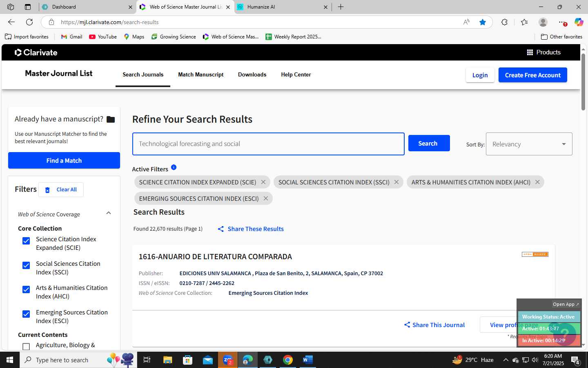This screenshot has width=588, height=368.
Task: Click the Windows Start button
Action: pyautogui.click(x=10, y=360)
